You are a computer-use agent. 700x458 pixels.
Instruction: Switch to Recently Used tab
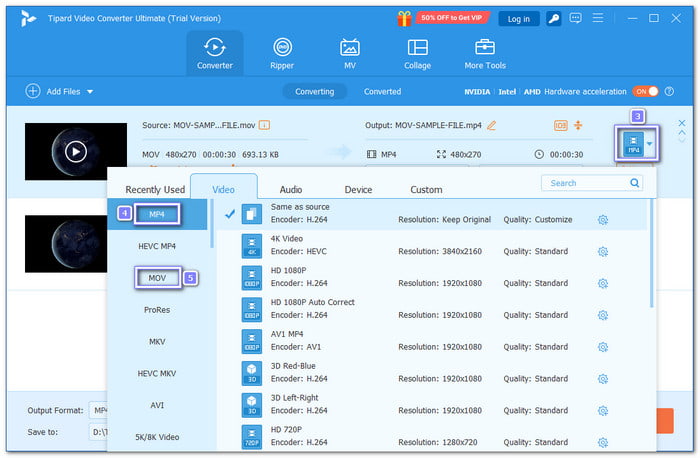tap(155, 189)
